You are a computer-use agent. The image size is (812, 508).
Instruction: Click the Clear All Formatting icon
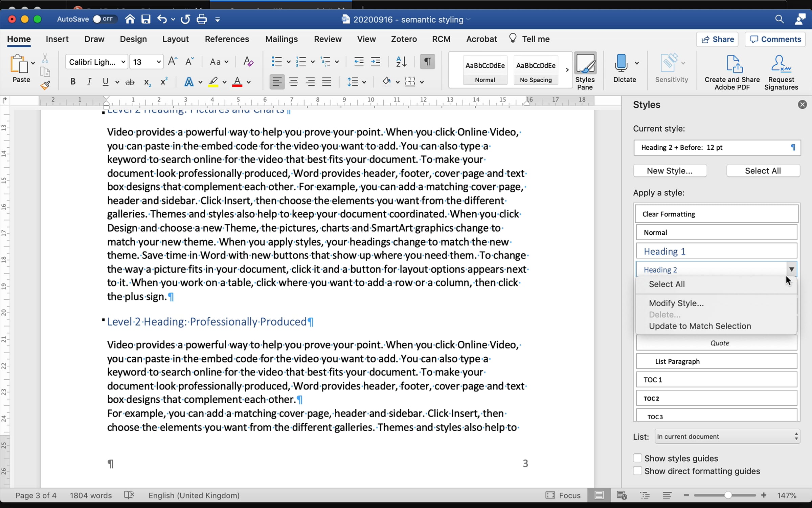tap(248, 62)
